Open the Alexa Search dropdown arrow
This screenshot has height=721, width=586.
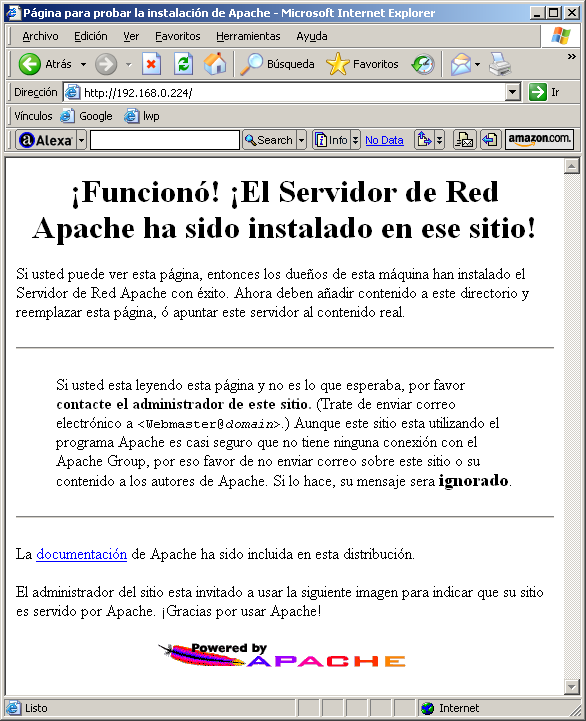301,140
